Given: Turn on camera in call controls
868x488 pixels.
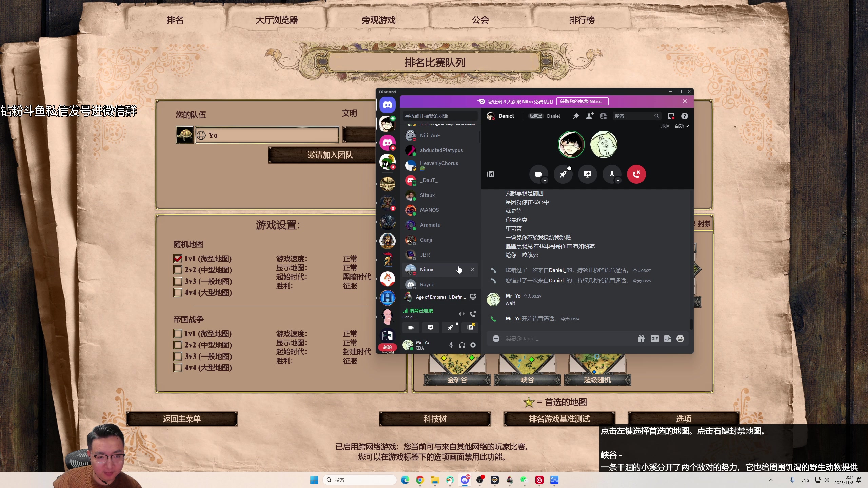Looking at the screenshot, I should [538, 174].
